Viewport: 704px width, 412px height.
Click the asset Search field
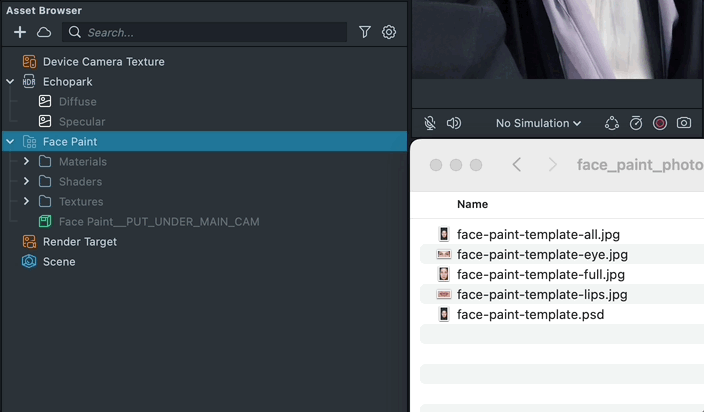tap(210, 32)
